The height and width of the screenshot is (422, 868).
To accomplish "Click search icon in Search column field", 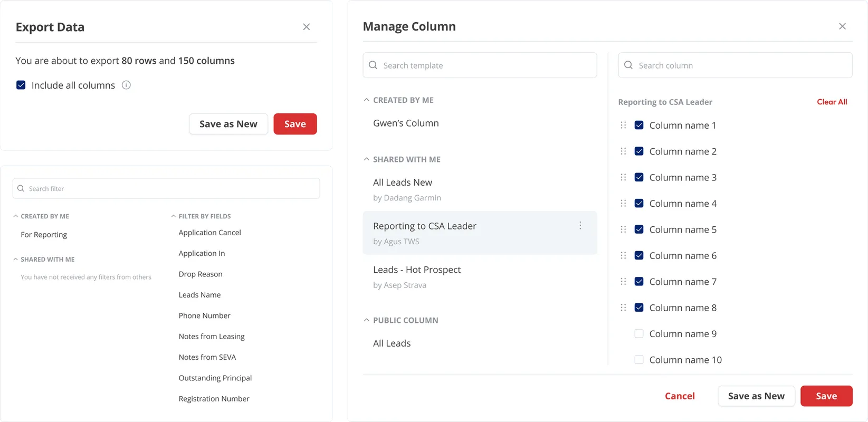I will 628,65.
